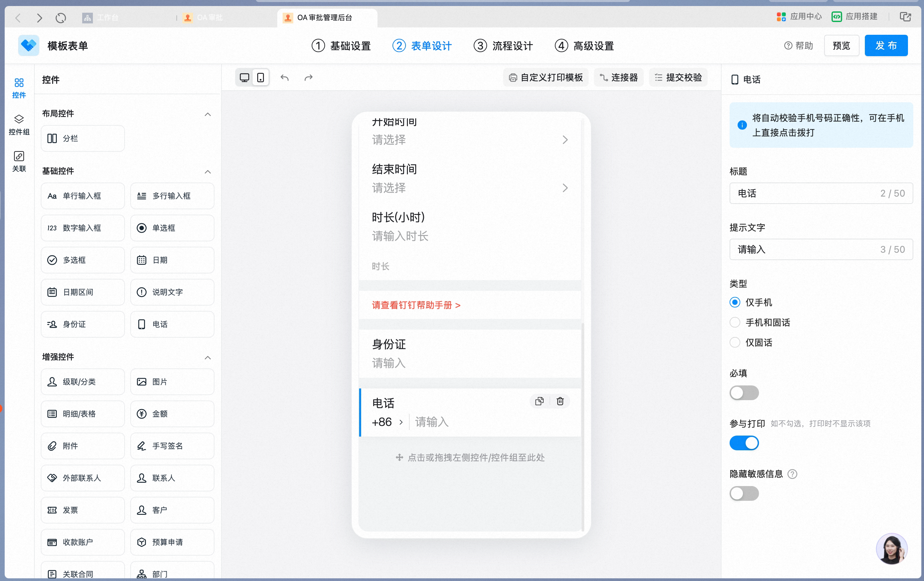This screenshot has height=581, width=924.
Task: Switch to desktop preview mode icon
Action: pos(244,78)
